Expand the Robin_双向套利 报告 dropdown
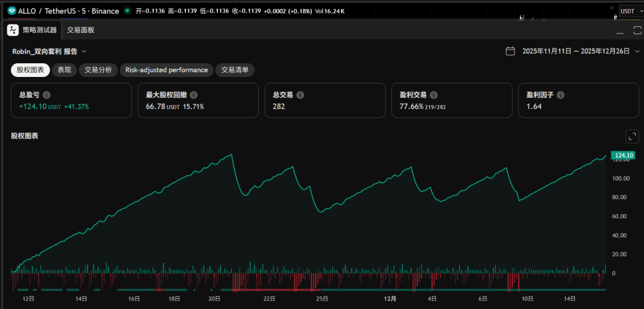 click(x=84, y=52)
